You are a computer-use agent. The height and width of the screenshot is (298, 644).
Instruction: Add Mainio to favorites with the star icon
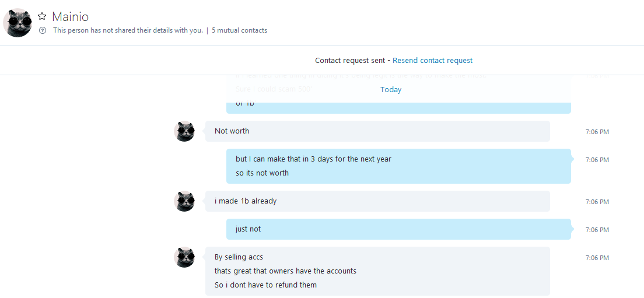42,16
